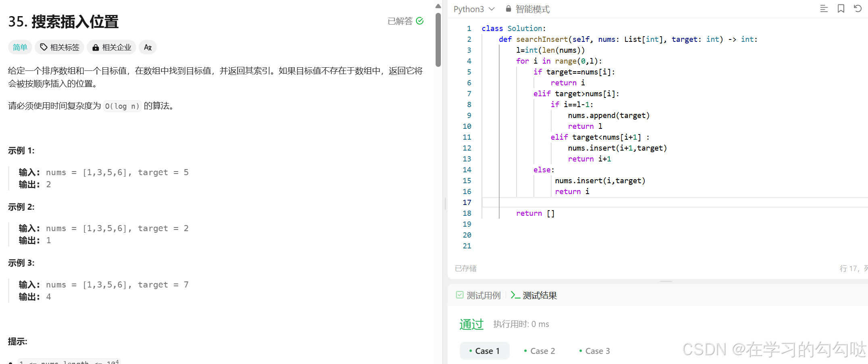
Task: Click line 17 in the code editor
Action: tap(564, 202)
